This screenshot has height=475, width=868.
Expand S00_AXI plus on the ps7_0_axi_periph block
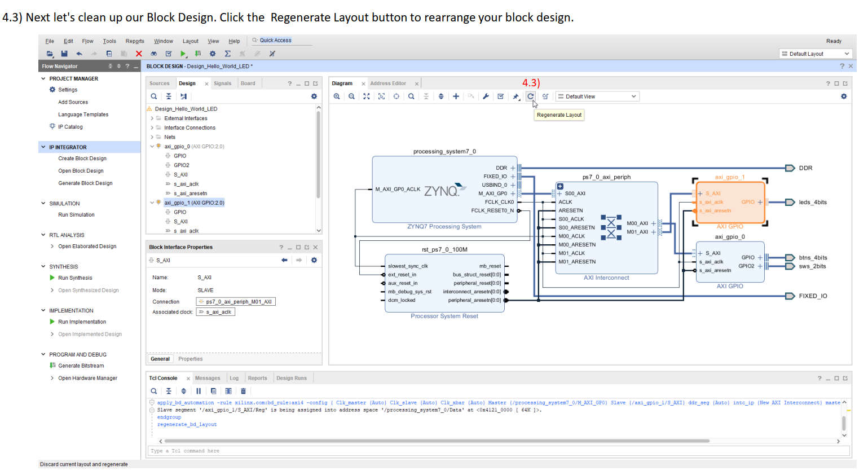point(559,193)
